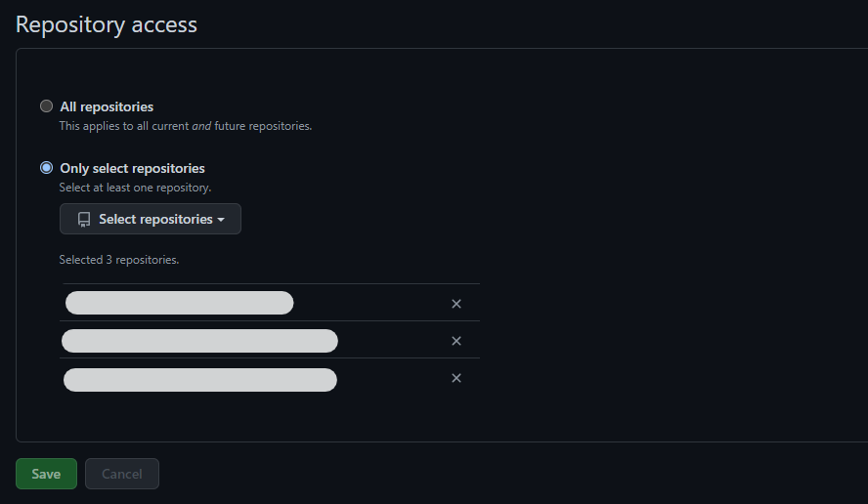The width and height of the screenshot is (868, 504).
Task: Choose the Only select repositories radio
Action: (x=46, y=168)
